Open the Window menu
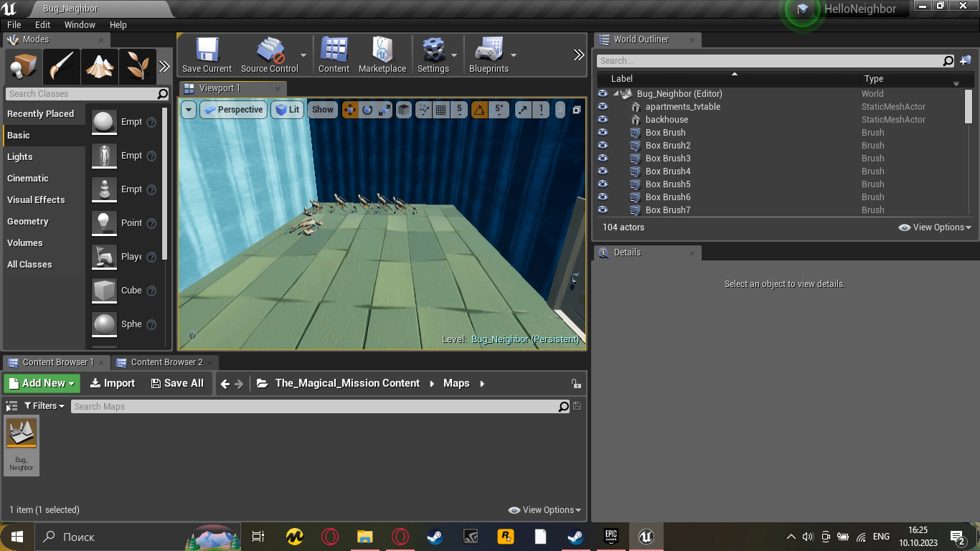 [x=80, y=24]
